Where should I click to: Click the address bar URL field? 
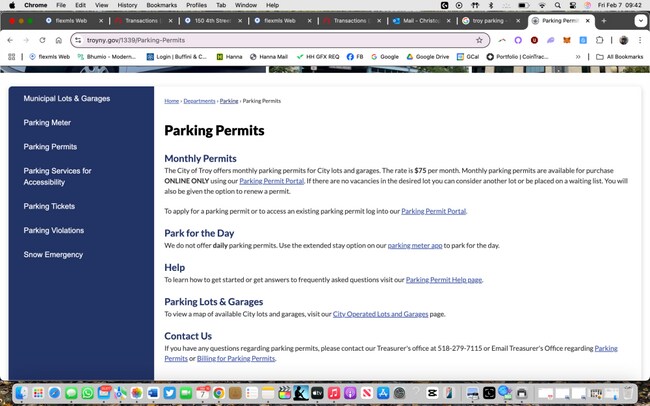tap(270, 40)
